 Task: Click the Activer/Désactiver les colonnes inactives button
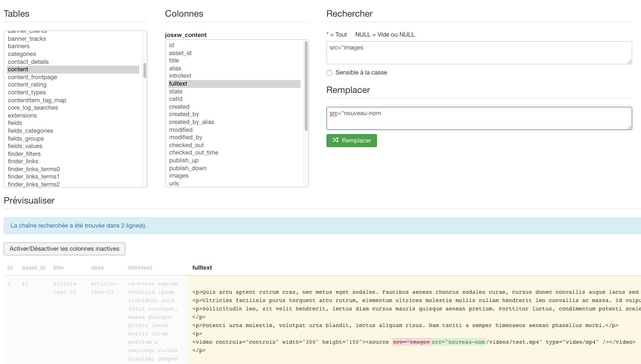(x=64, y=249)
